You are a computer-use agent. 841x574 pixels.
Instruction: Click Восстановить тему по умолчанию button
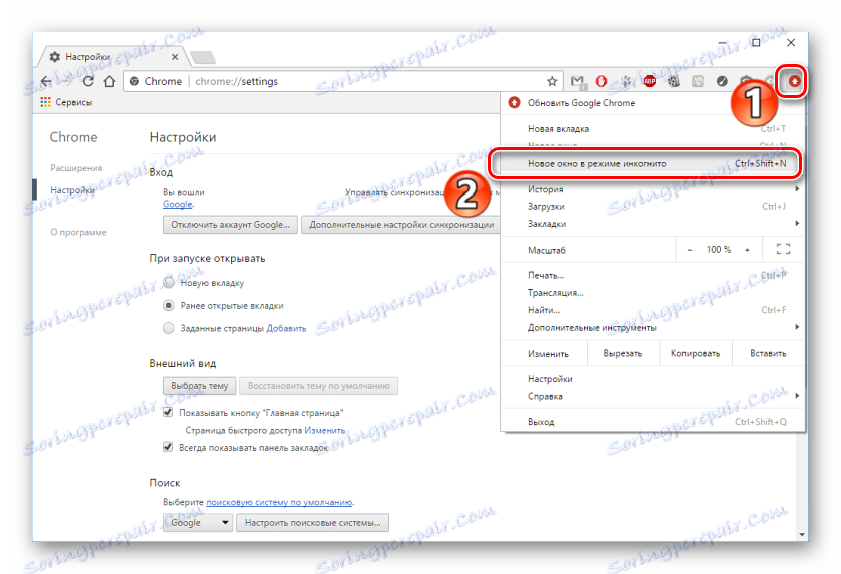pyautogui.click(x=319, y=386)
